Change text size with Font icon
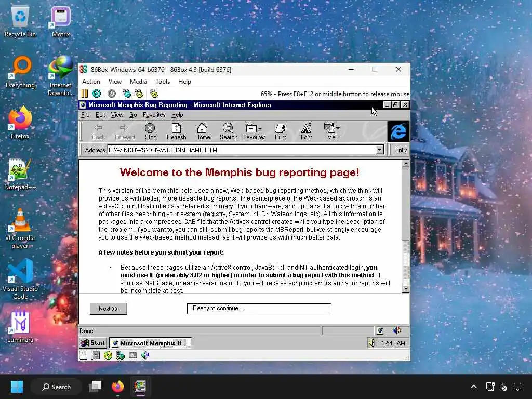 (x=306, y=131)
